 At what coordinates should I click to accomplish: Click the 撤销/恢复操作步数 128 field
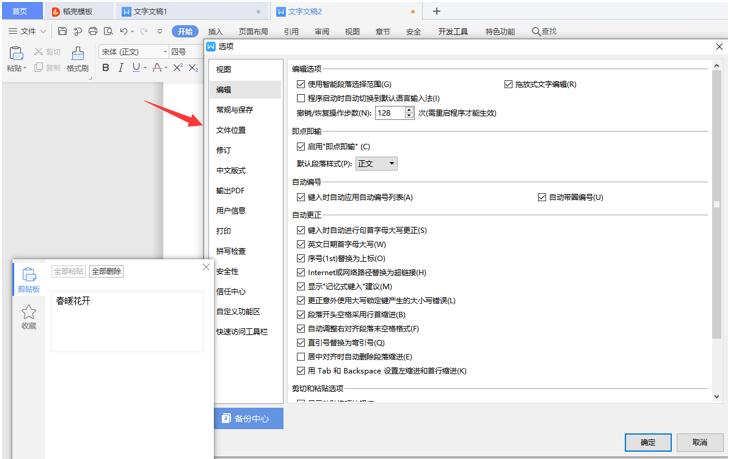point(390,113)
